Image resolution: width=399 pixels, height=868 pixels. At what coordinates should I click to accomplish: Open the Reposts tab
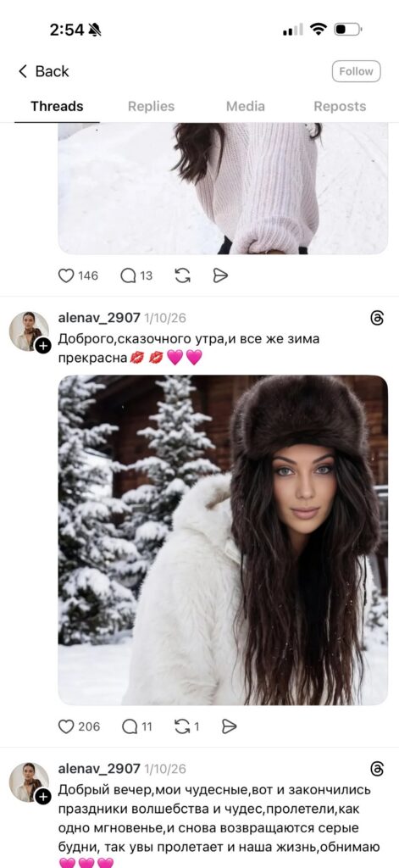pyautogui.click(x=340, y=106)
